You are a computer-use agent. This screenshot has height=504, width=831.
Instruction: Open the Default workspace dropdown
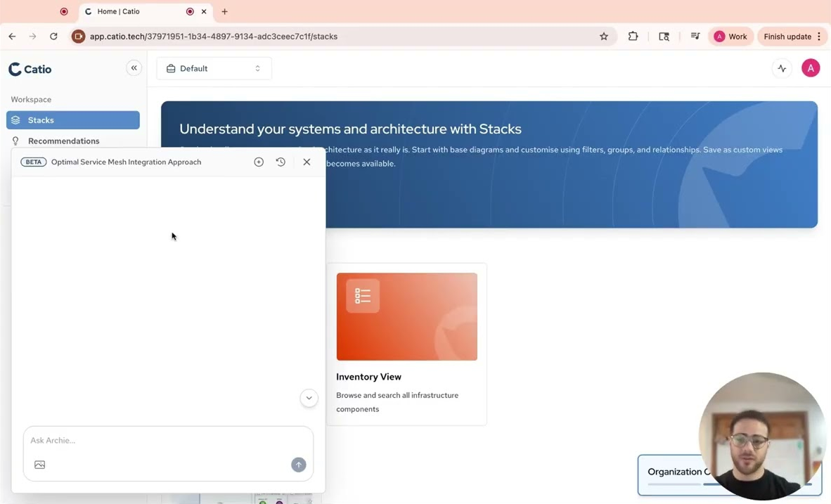[x=214, y=68]
